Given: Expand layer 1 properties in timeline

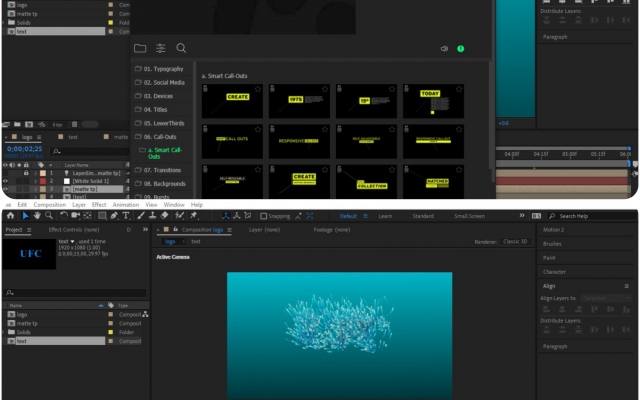Looking at the screenshot, I should coord(36,173).
